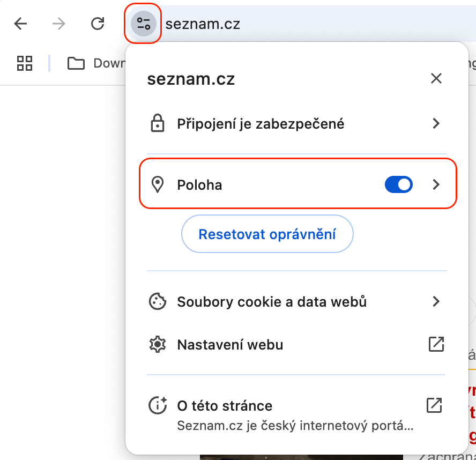Click the cookie icon
The image size is (476, 460).
157,302
